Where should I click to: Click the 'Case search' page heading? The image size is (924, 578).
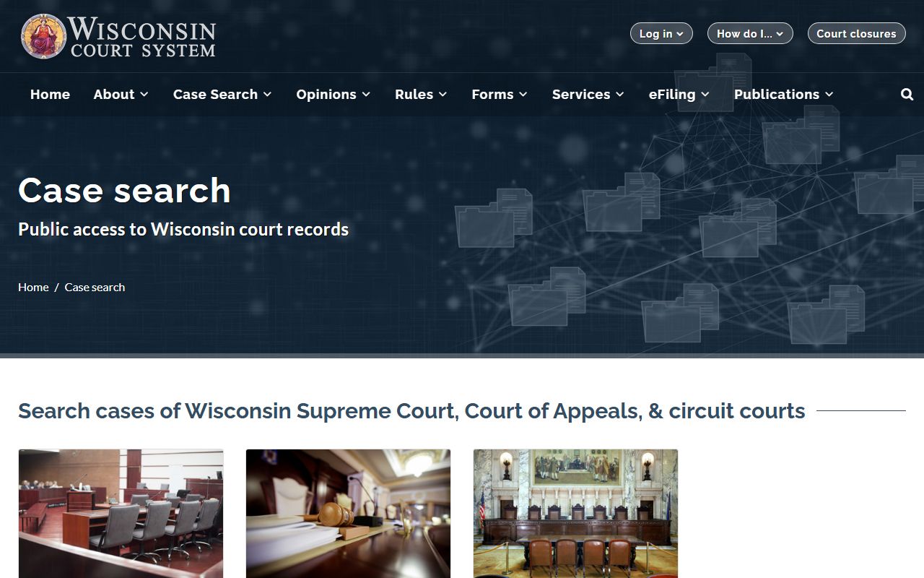pyautogui.click(x=124, y=190)
